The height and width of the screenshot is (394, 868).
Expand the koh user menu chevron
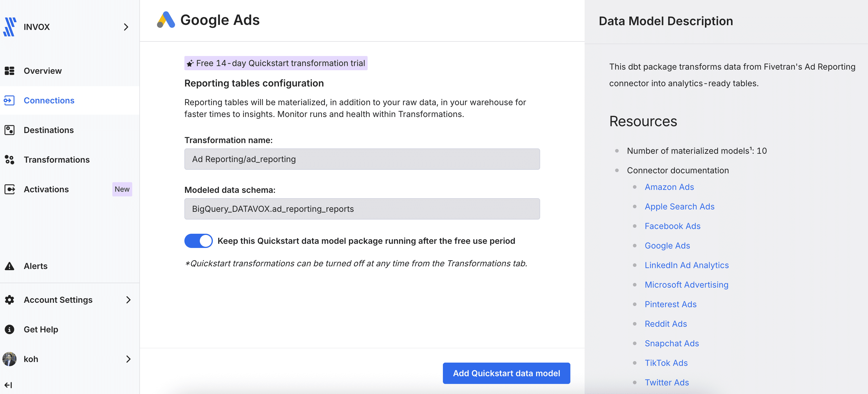[128, 359]
